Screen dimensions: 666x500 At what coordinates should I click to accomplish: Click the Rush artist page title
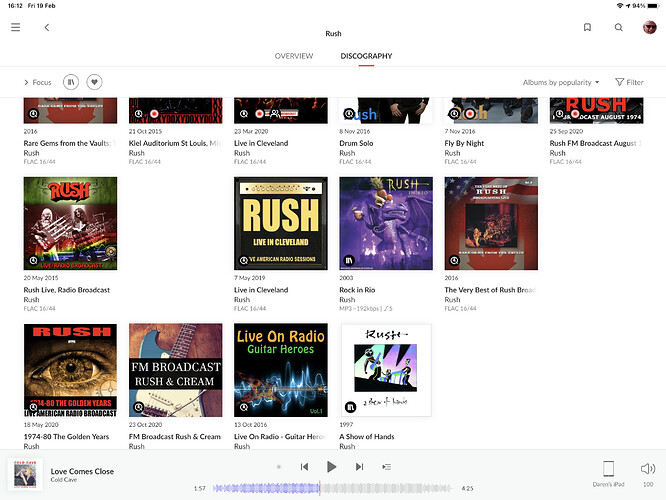point(333,34)
